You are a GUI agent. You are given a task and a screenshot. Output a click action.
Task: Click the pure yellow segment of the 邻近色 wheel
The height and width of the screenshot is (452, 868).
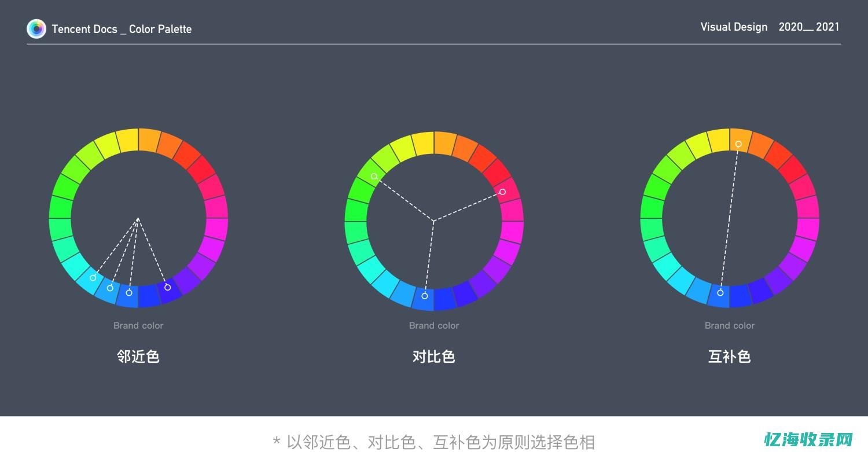(128, 141)
